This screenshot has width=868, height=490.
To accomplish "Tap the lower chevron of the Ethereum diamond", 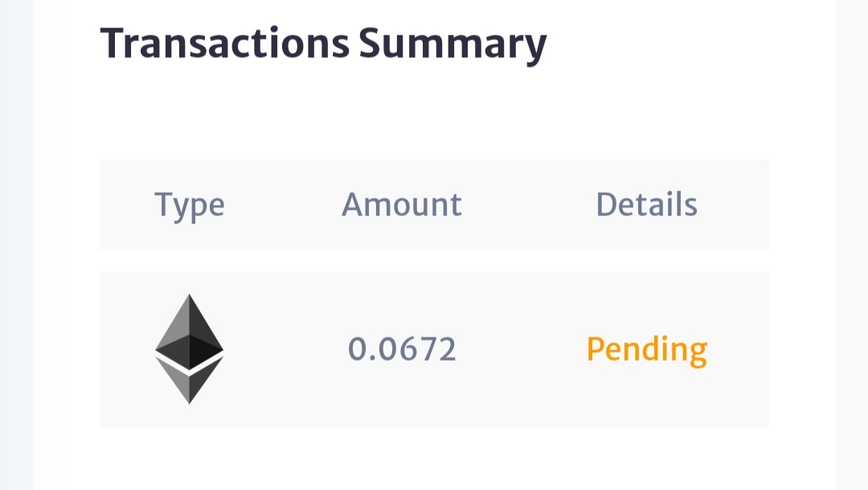I will [x=189, y=382].
